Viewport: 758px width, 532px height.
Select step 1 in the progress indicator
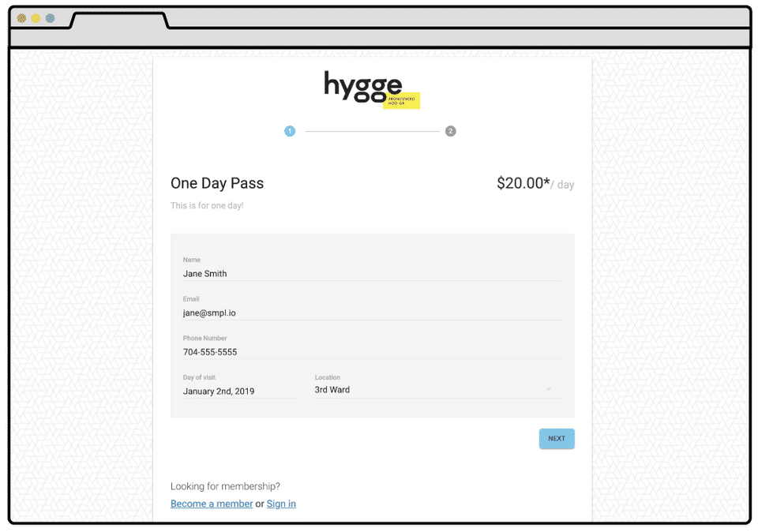pyautogui.click(x=290, y=131)
